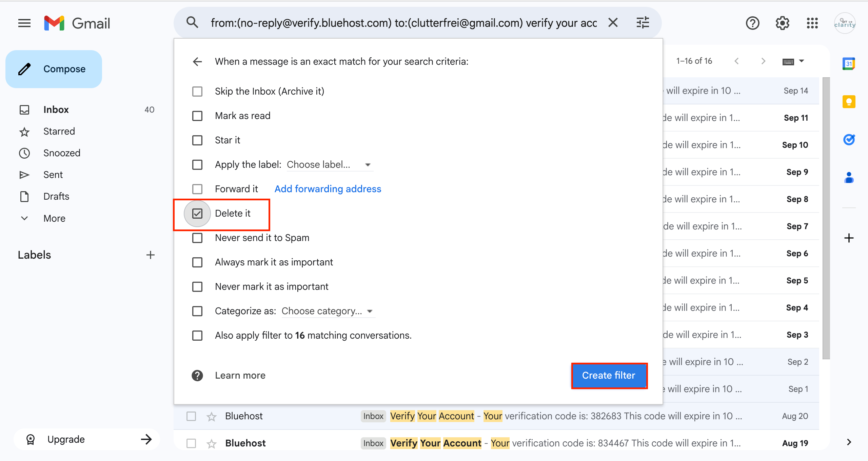Open the Google Calendar side panel icon
Screen dimensions: 868x461
(x=849, y=64)
